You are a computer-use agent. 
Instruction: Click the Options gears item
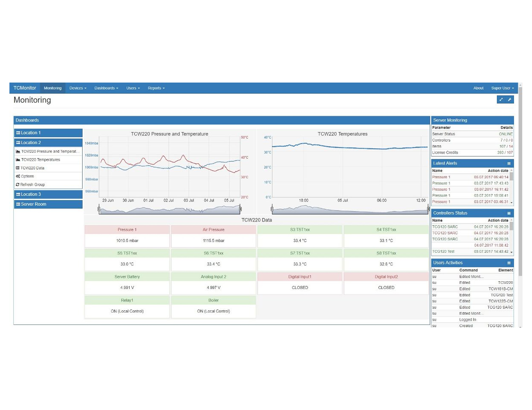tap(27, 176)
